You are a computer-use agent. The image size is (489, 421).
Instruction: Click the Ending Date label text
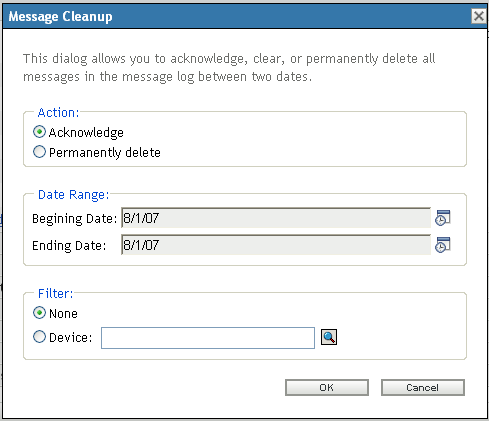pos(69,246)
